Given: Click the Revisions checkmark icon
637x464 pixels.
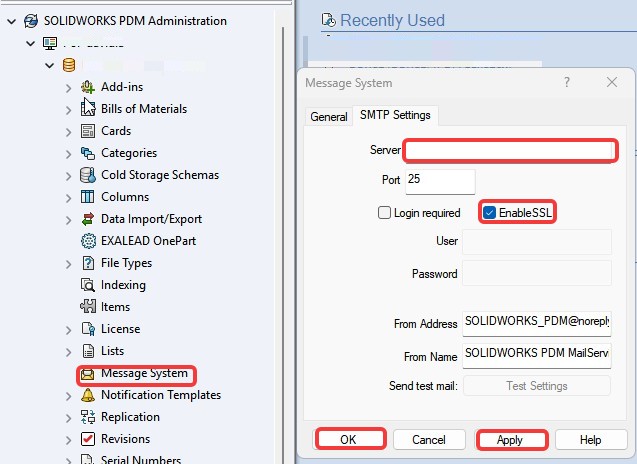Looking at the screenshot, I should click(x=88, y=439).
